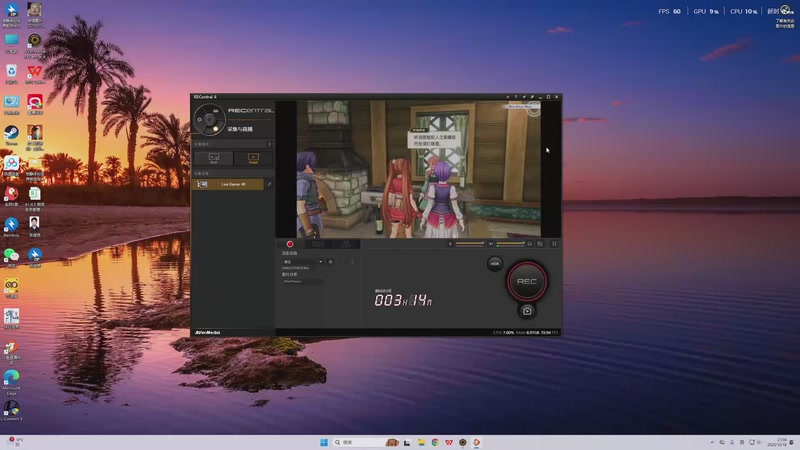Viewport: 800px width, 450px height.
Task: Start recording with the big REC button
Action: (527, 281)
